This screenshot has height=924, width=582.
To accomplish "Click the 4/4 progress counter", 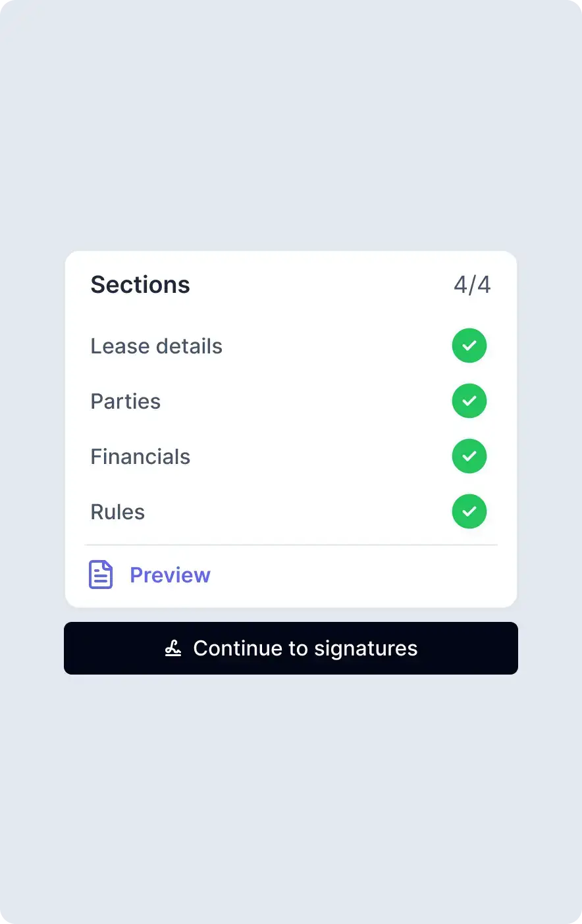I will coord(472,285).
